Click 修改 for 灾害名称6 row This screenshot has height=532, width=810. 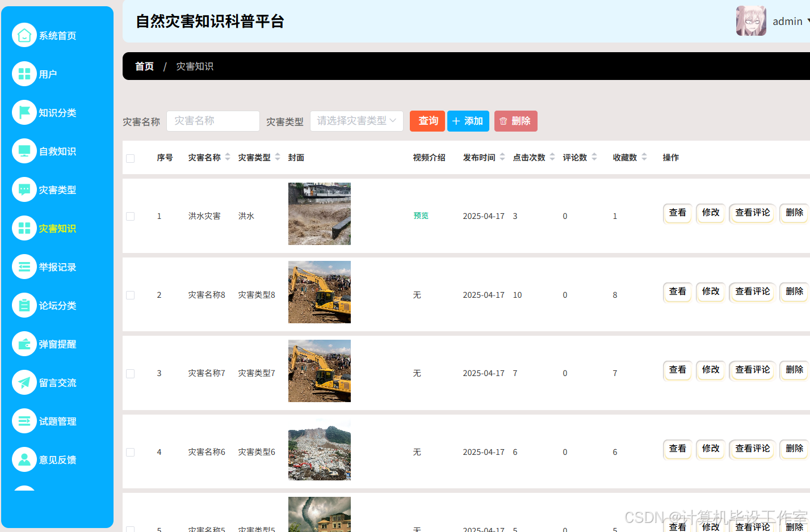[x=711, y=449]
